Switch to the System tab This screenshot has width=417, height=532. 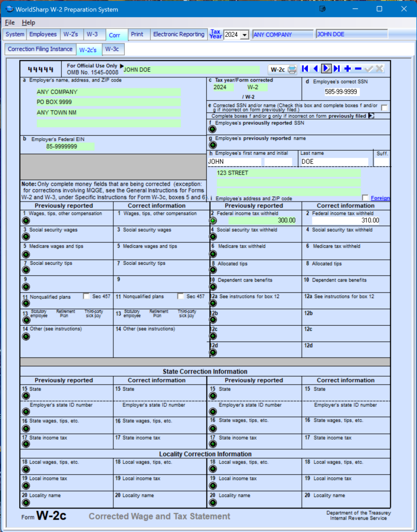coord(15,34)
